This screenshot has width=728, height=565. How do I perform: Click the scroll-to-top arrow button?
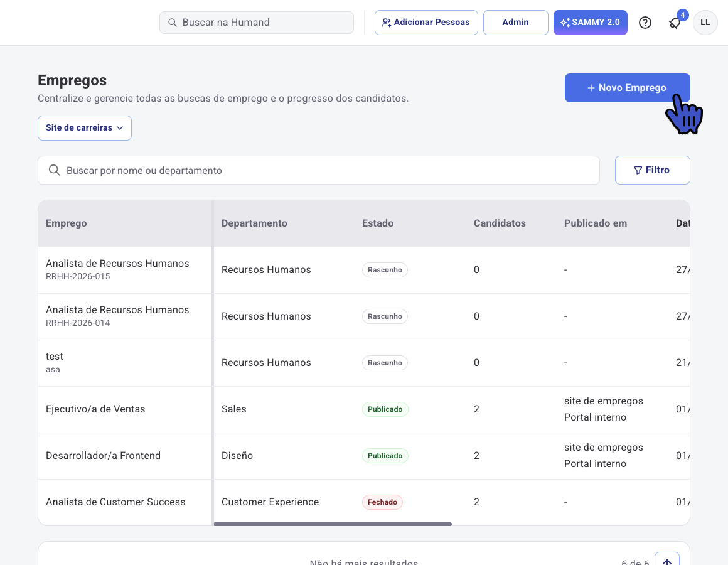click(x=666, y=560)
